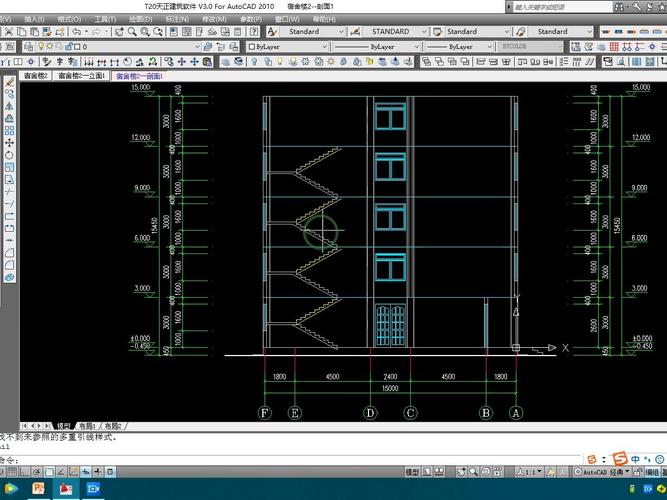667x500 pixels.
Task: Open the Format (O) menu
Action: (x=69, y=19)
